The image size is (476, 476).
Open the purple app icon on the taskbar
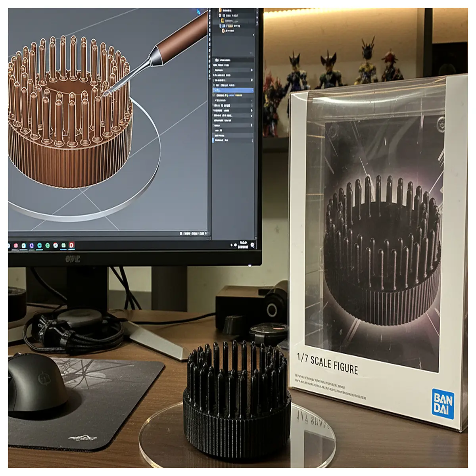(32, 246)
